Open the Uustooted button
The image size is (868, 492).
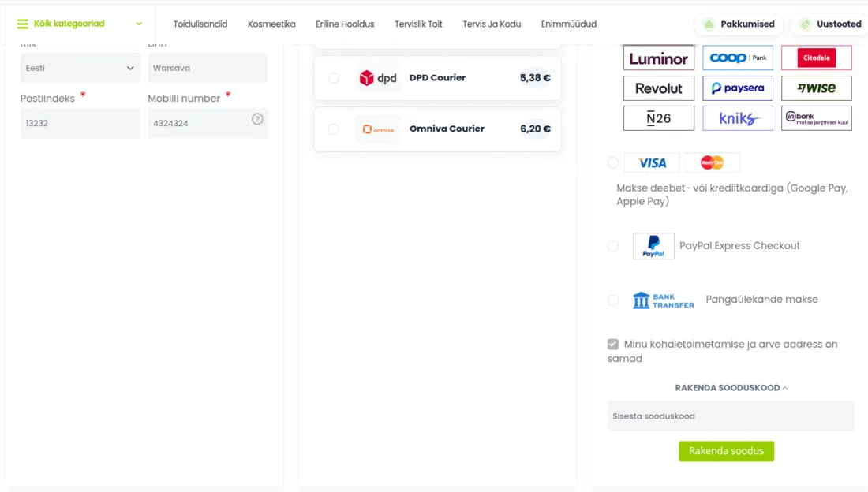tap(830, 24)
